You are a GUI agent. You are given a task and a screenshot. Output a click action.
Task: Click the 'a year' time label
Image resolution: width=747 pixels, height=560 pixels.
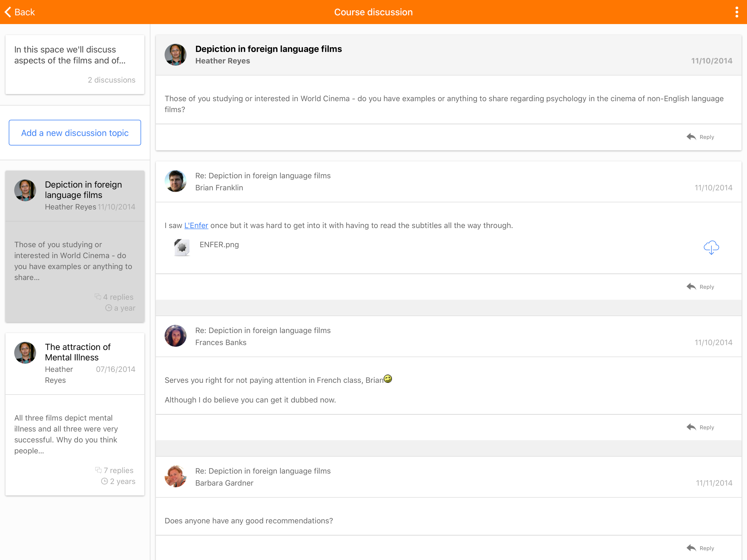pos(125,308)
